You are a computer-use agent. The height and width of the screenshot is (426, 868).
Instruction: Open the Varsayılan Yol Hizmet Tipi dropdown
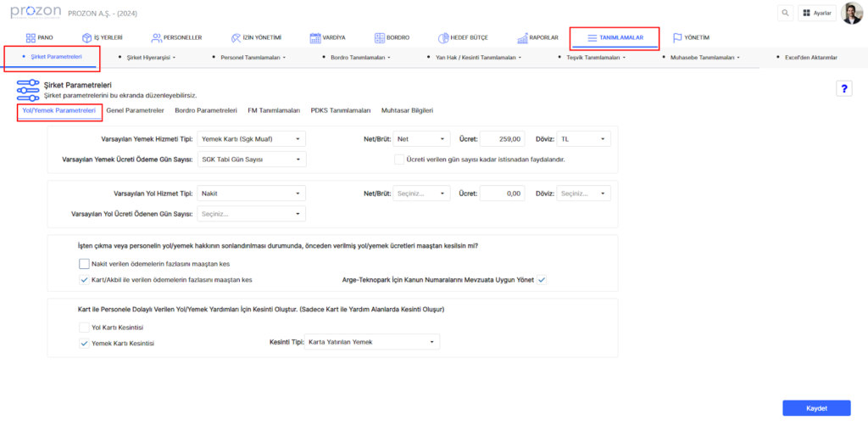coord(251,193)
